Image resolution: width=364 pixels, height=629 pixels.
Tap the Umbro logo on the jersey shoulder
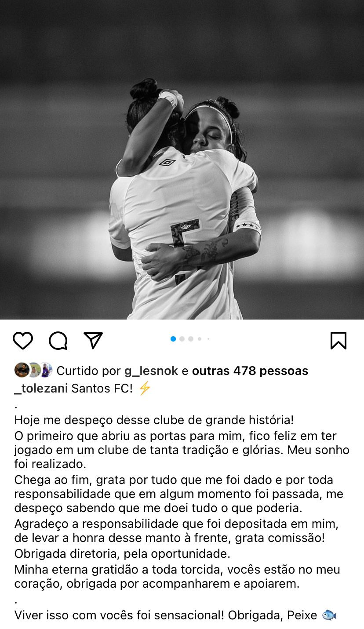(x=167, y=162)
